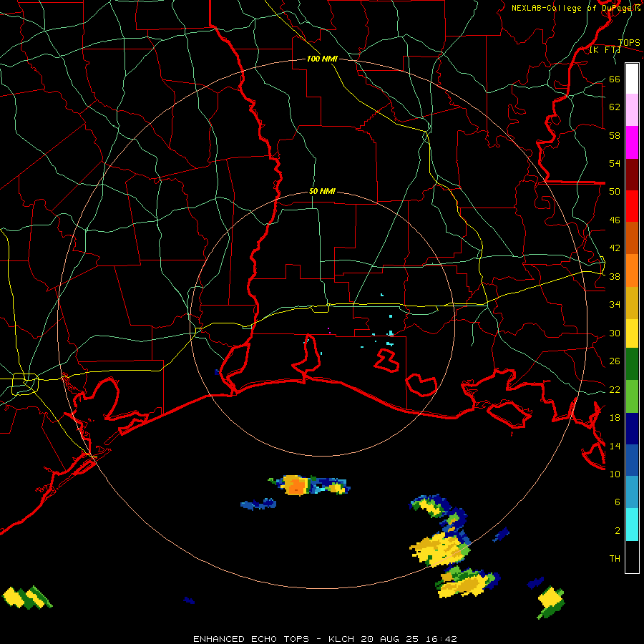Click the black TH swatch at legend bottom
This screenshot has width=644, height=644.
(632, 557)
